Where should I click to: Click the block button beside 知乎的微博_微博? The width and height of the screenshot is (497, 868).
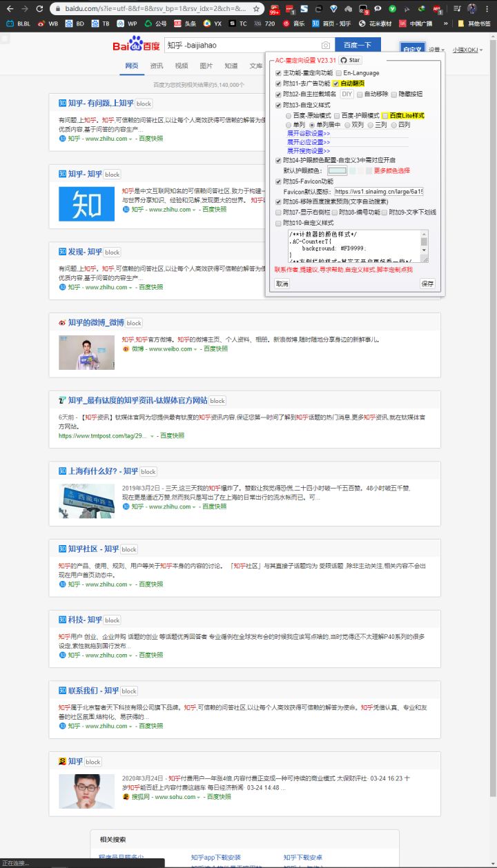click(x=134, y=323)
